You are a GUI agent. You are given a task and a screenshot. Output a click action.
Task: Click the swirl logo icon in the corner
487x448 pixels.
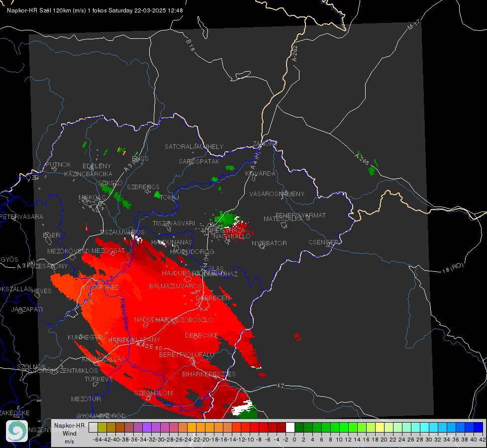[x=17, y=431]
